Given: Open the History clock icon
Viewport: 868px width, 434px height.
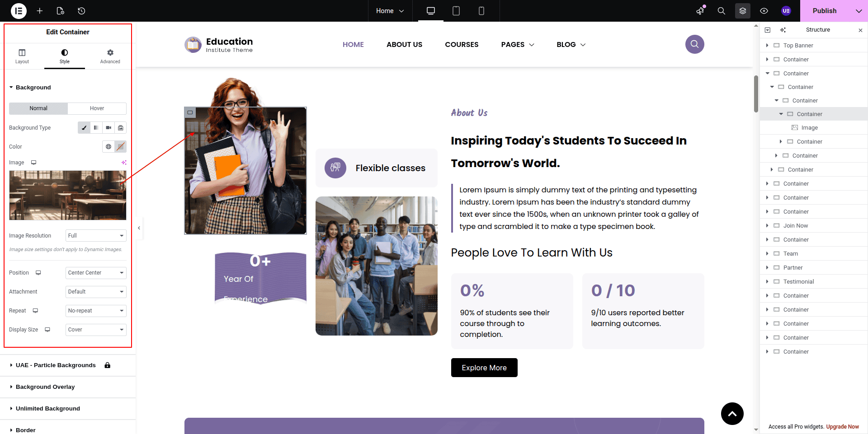Looking at the screenshot, I should coord(81,11).
